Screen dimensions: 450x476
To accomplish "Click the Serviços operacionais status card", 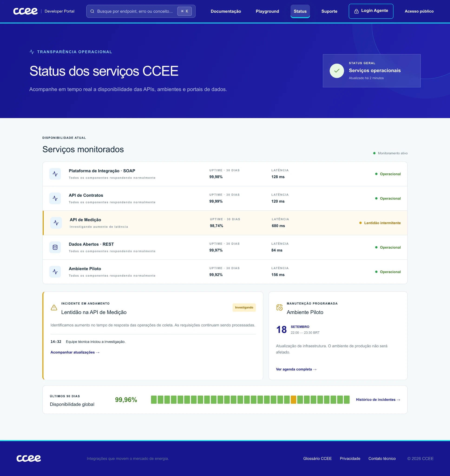I will pos(371,71).
